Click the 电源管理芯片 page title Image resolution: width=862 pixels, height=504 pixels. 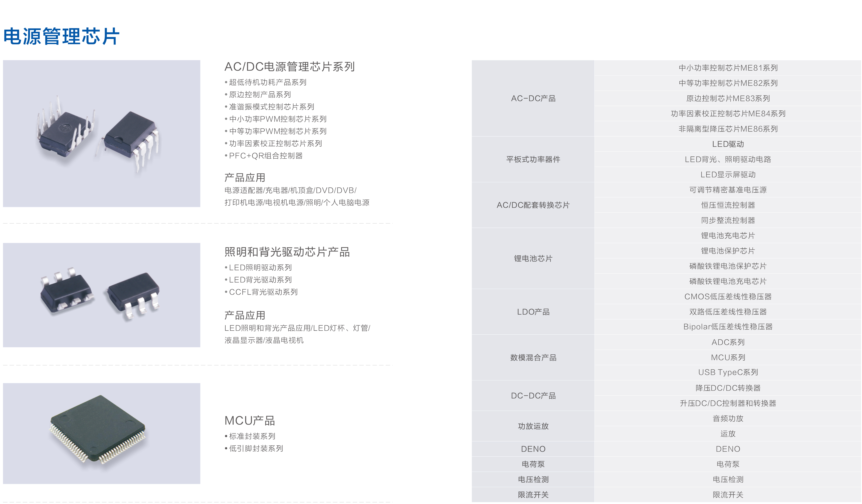[61, 36]
